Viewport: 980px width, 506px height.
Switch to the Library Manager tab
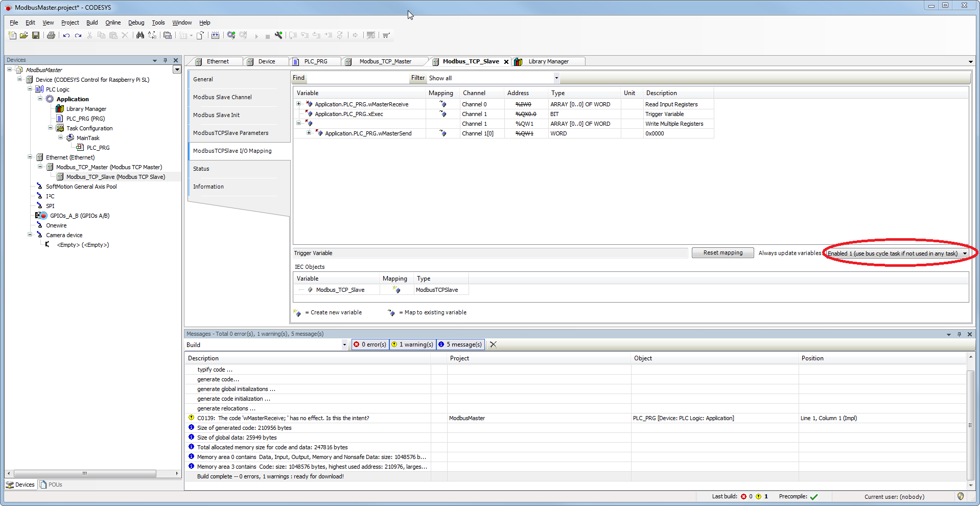(548, 61)
